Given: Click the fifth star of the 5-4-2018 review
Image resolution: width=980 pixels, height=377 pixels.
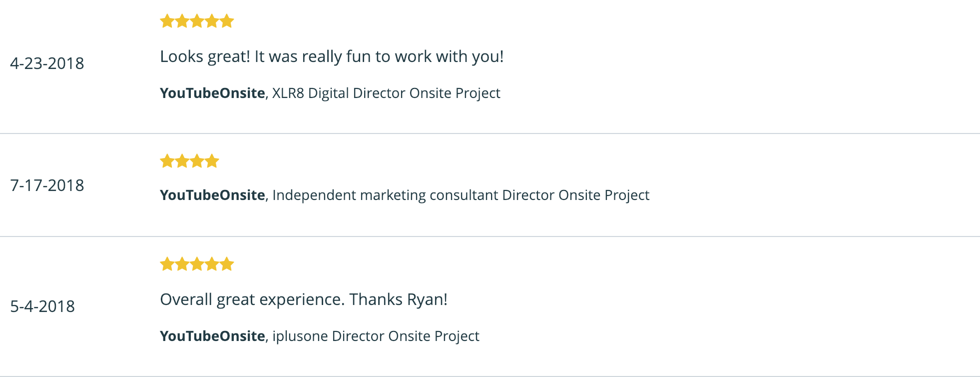Looking at the screenshot, I should 227,264.
